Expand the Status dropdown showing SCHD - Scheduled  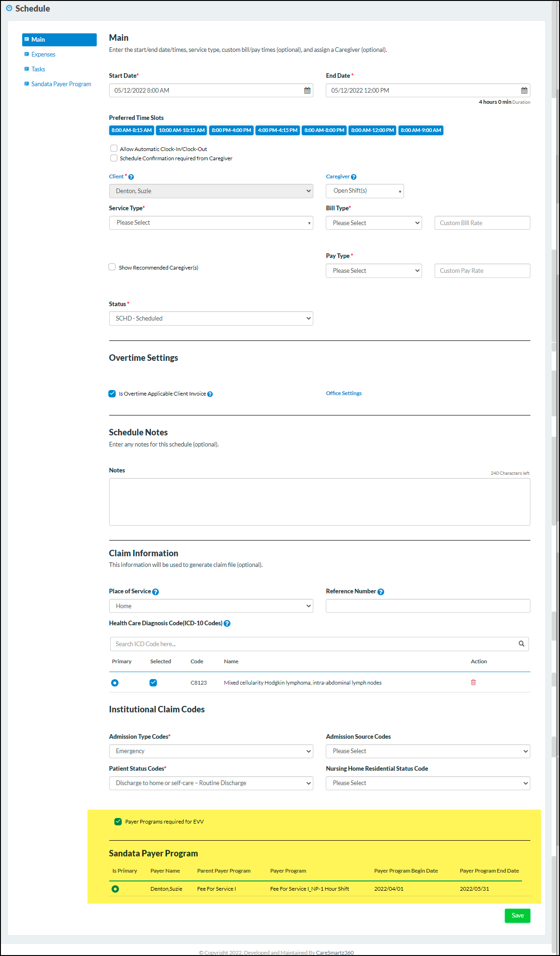pos(211,319)
